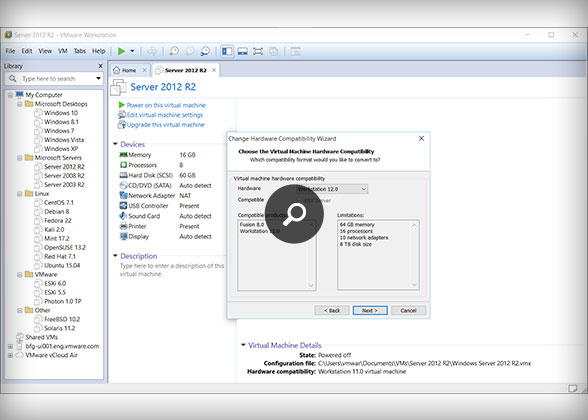Select Kali 2.0 in the Library tree
Image resolution: width=588 pixels, height=420 pixels.
click(x=54, y=230)
